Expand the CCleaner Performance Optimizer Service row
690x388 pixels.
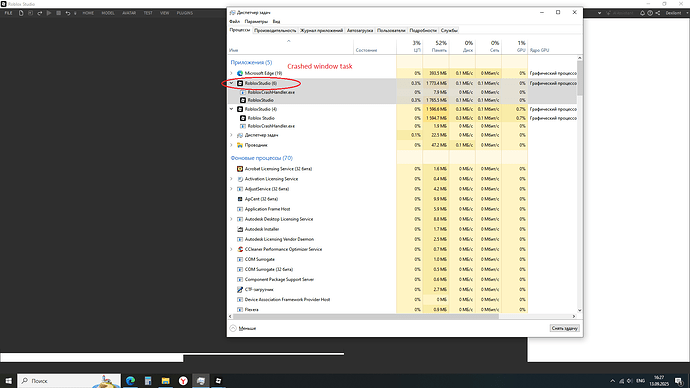[232, 249]
